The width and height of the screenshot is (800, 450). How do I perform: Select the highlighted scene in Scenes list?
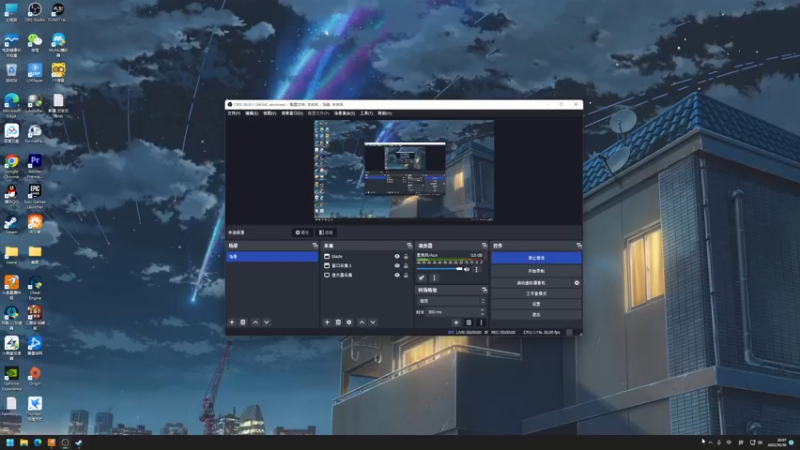(272, 257)
